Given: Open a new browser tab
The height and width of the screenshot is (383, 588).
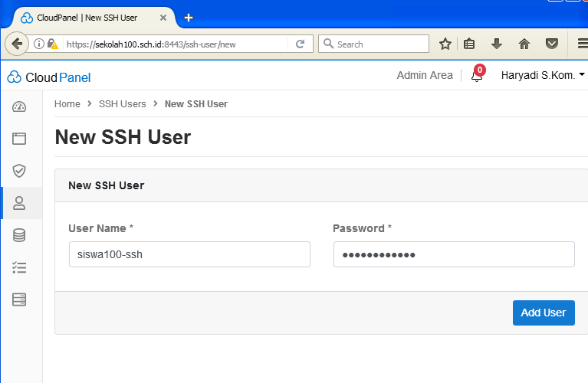Looking at the screenshot, I should (189, 18).
